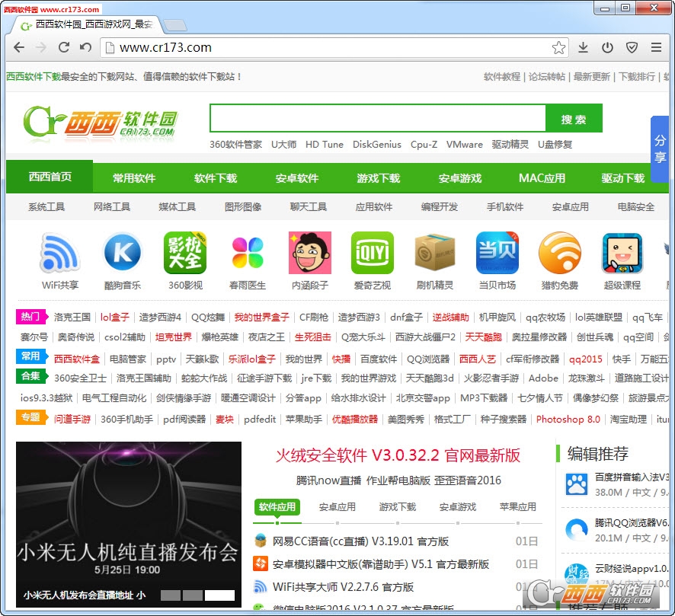Open the 刷机精灵 box icon
Screen dimensions: 675x616
pyautogui.click(x=435, y=253)
